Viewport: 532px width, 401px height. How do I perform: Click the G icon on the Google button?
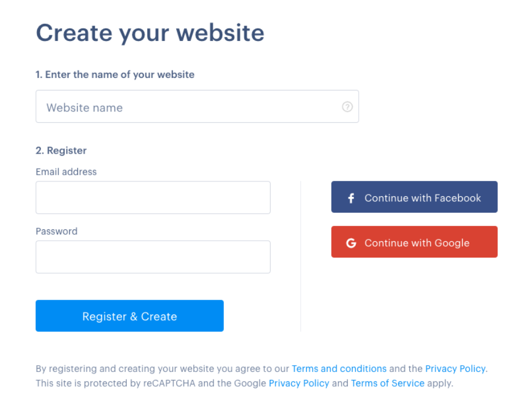point(351,242)
